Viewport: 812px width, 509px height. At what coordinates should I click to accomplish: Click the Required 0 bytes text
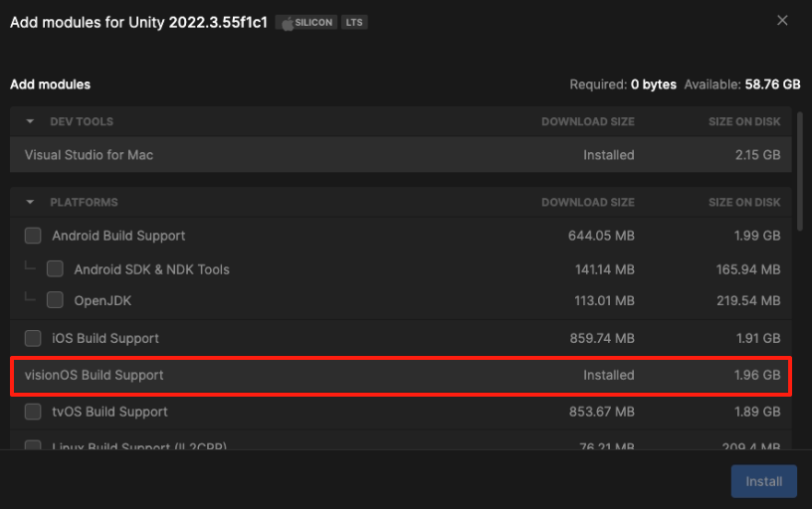623,85
